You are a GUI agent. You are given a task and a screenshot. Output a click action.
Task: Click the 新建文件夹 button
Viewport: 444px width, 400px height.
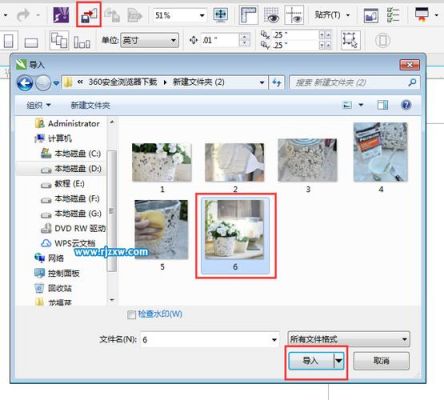click(90, 106)
